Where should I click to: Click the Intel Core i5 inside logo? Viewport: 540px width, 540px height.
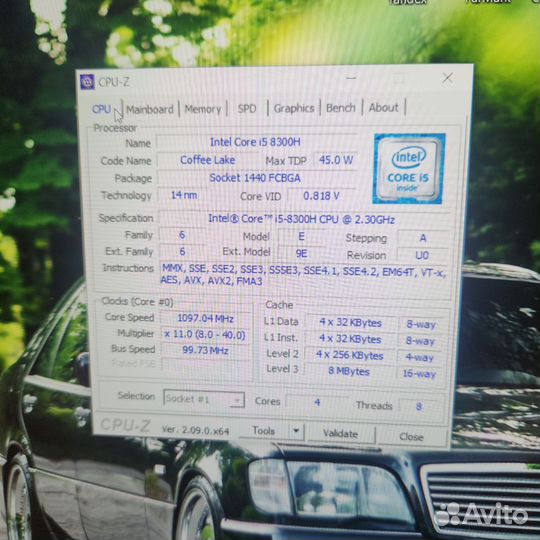pos(409,169)
